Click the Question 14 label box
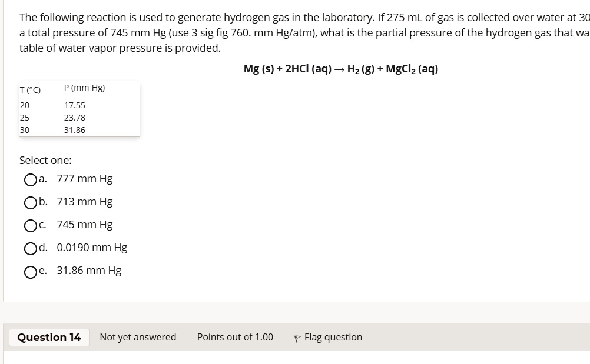The width and height of the screenshot is (590, 364). click(48, 337)
